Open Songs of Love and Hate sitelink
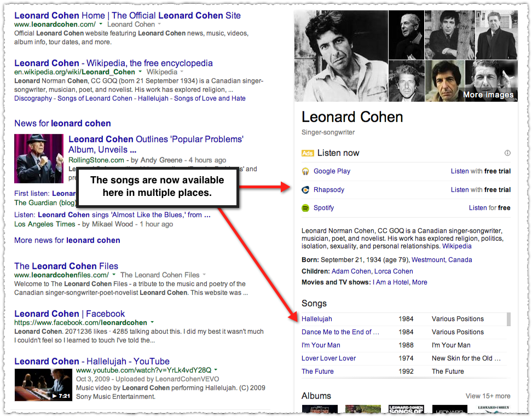 tap(210, 99)
